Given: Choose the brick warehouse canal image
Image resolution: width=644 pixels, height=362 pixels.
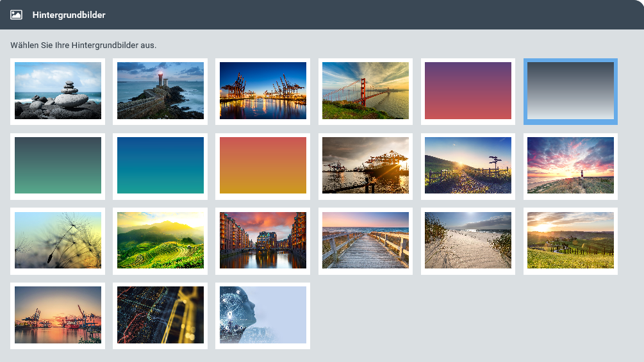Looking at the screenshot, I should (x=263, y=240).
